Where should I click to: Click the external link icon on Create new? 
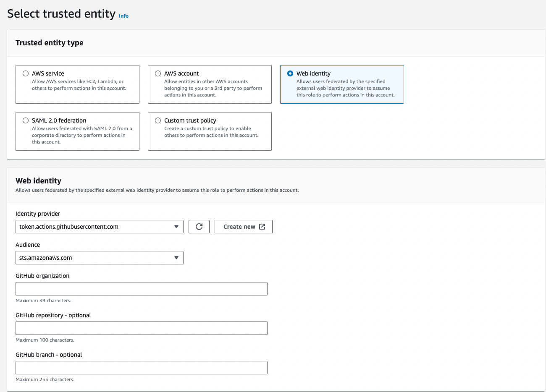262,226
